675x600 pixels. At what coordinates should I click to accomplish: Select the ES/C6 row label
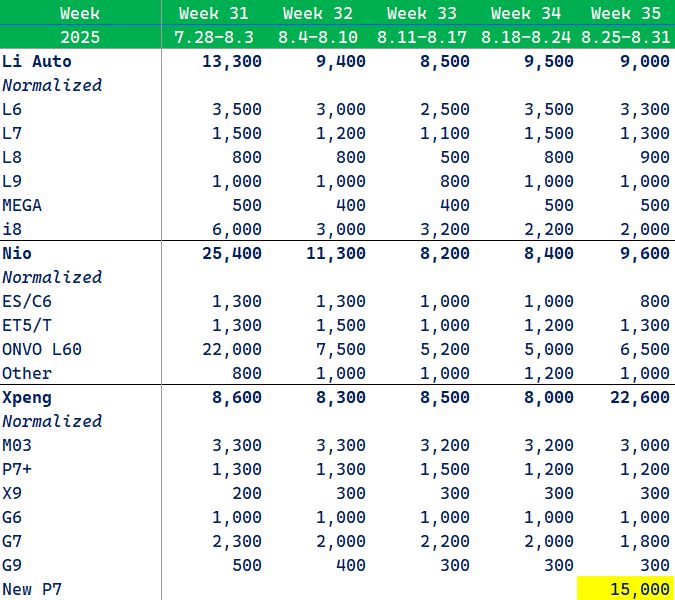click(x=27, y=301)
